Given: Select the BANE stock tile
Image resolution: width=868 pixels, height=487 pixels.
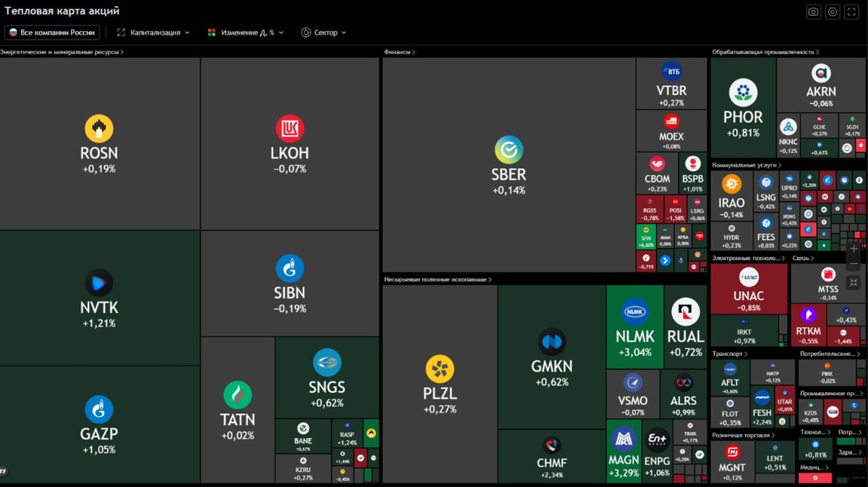Looking at the screenshot, I should pos(302,436).
